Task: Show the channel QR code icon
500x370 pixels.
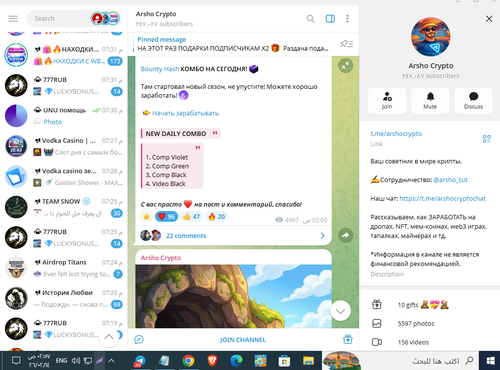Action: click(487, 139)
